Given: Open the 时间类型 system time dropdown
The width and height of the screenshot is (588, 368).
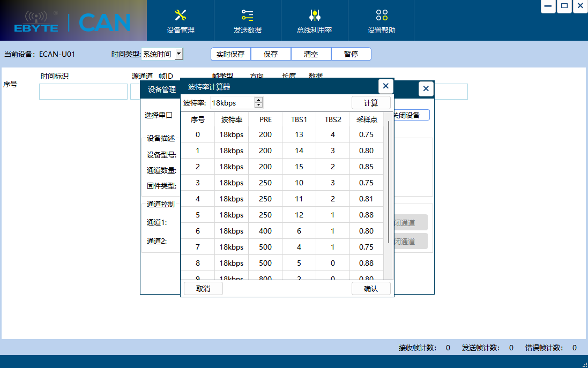Looking at the screenshot, I should click(x=178, y=54).
